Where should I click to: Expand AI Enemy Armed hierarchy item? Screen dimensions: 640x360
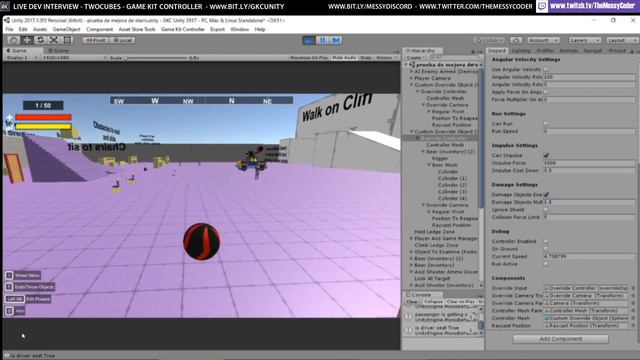[x=411, y=71]
